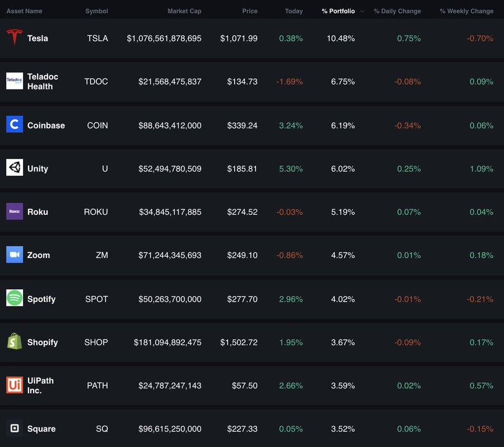This screenshot has width=504, height=447.
Task: Open the Shopify asset name
Action: (x=43, y=342)
